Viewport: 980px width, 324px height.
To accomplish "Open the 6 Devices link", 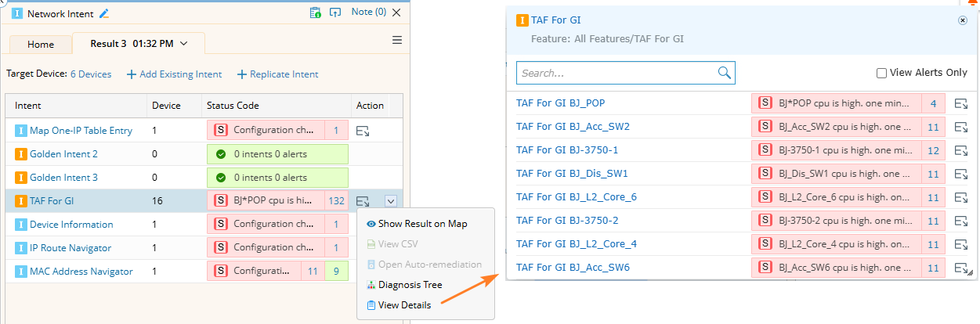I will 91,74.
